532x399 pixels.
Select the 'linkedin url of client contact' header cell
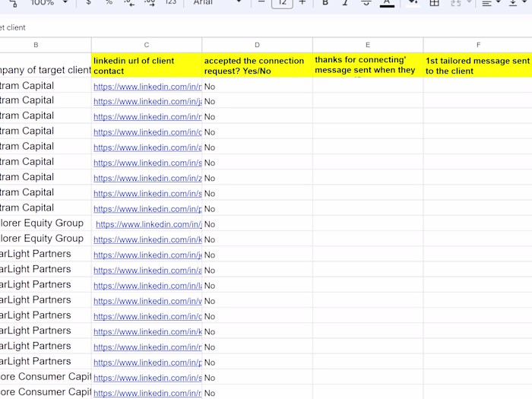147,65
